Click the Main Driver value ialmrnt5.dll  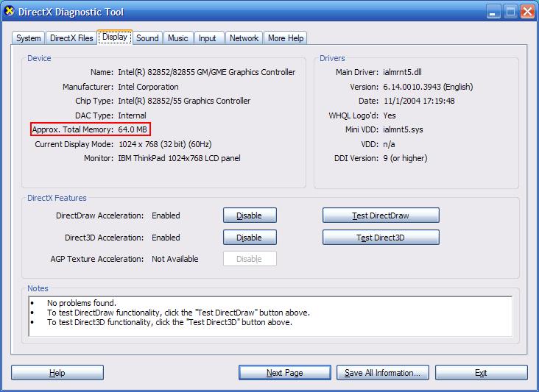click(x=402, y=72)
